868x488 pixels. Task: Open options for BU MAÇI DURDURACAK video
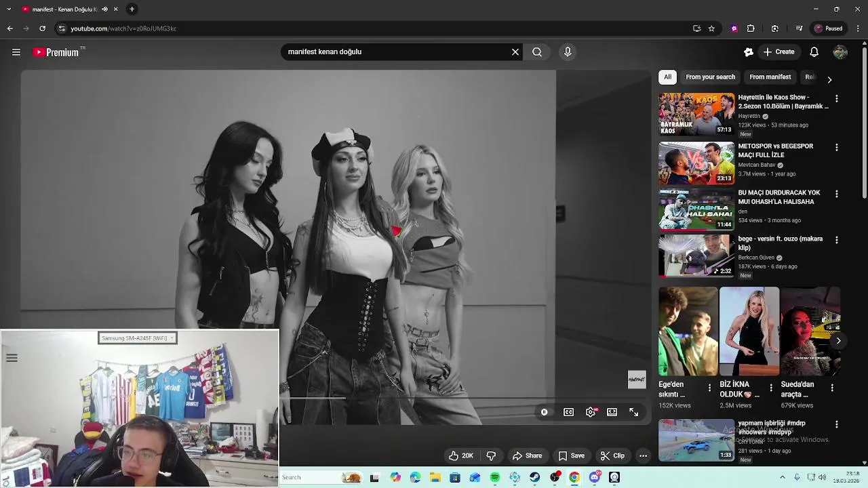pyautogui.click(x=836, y=194)
